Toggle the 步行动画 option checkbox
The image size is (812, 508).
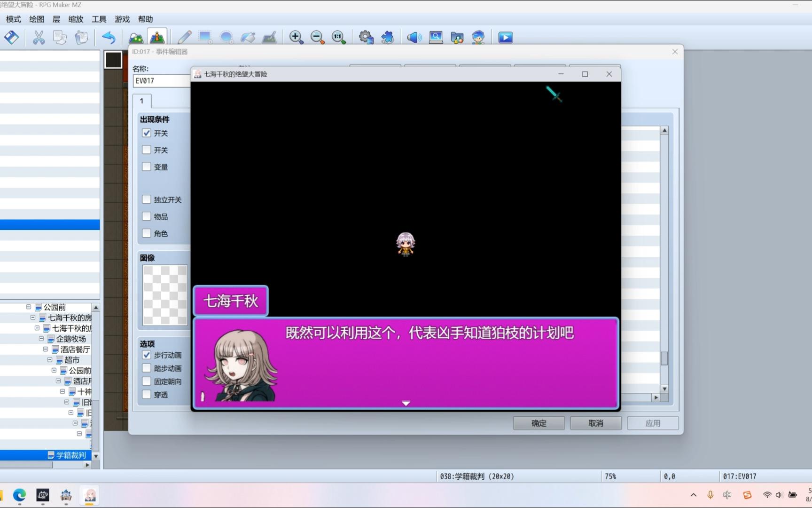[147, 355]
